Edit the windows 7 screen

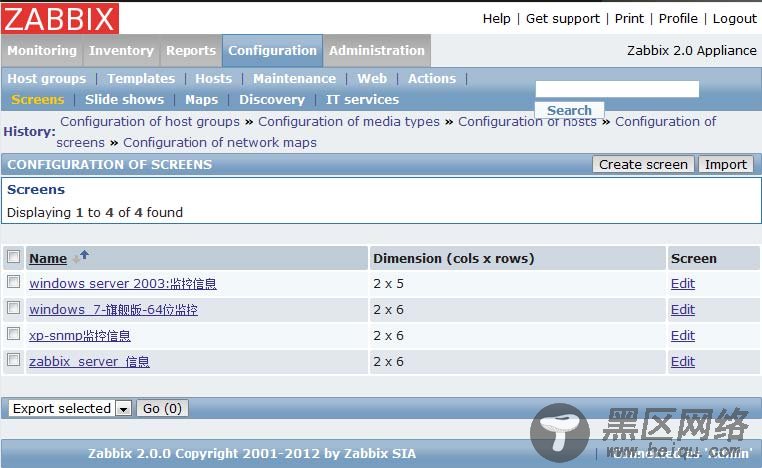click(x=683, y=310)
